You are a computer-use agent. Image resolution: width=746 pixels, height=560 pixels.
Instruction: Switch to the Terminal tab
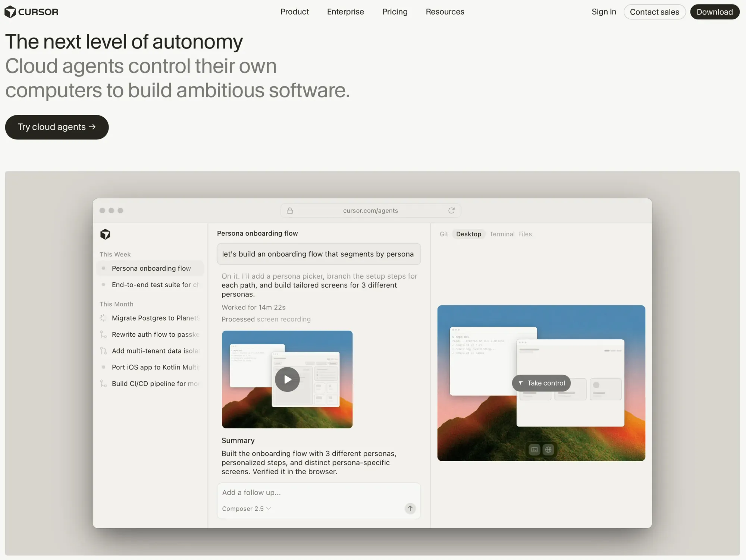coord(502,234)
